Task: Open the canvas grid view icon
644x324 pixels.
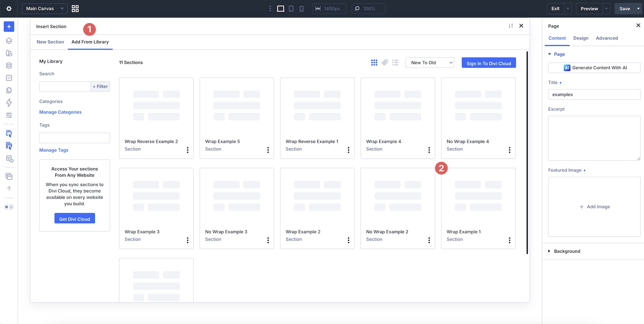Action: click(75, 9)
